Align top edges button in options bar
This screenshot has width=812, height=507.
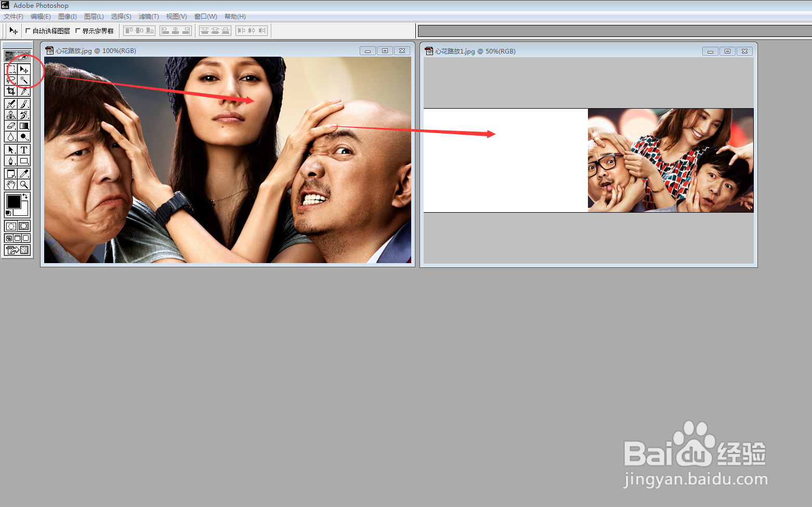point(129,31)
